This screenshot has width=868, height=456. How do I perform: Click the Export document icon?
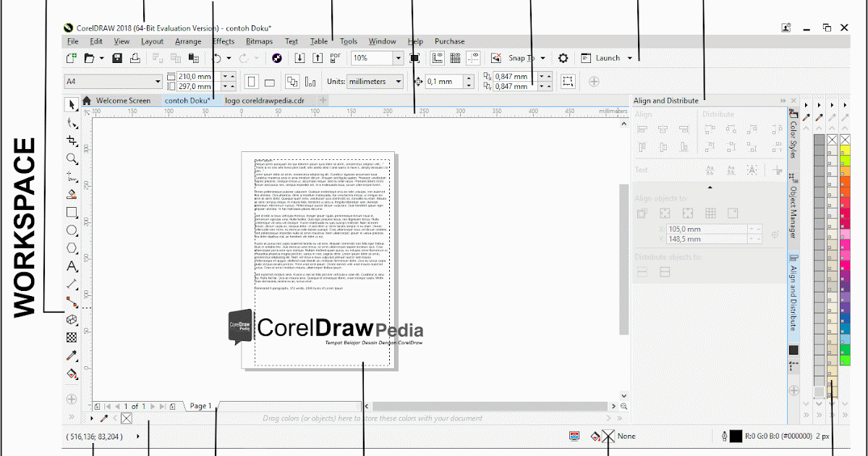[318, 58]
